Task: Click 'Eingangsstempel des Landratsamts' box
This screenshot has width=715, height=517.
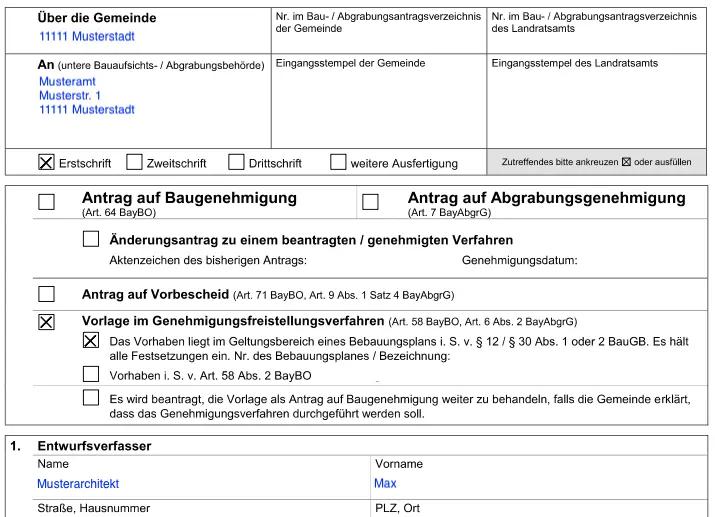Action: coord(596,101)
